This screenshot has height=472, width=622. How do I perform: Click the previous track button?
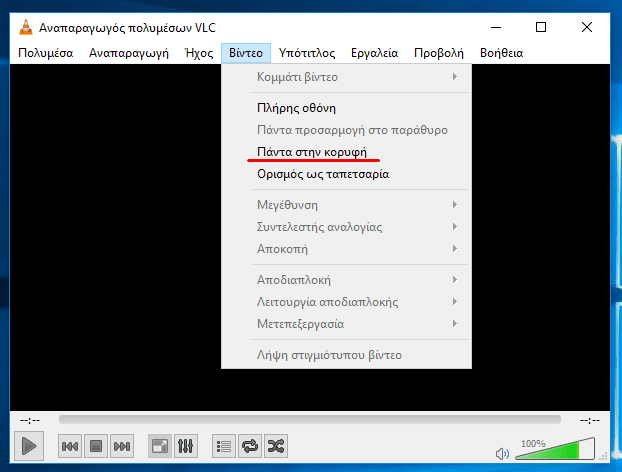(70, 446)
